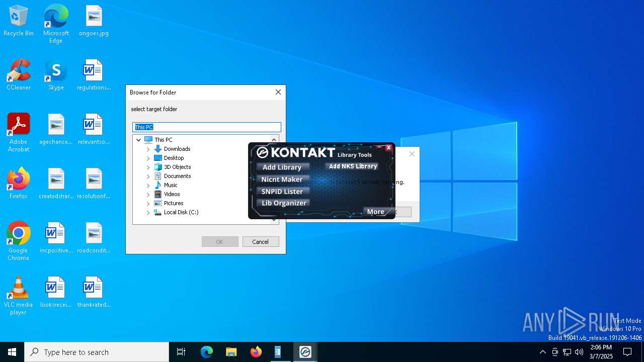
Task: Launch the SNPID Lister tool
Action: (x=282, y=191)
